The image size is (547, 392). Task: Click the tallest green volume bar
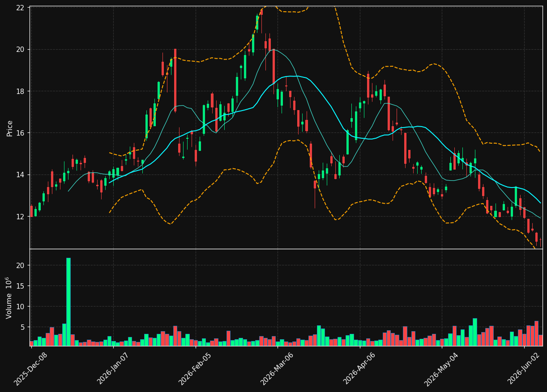coord(68,302)
